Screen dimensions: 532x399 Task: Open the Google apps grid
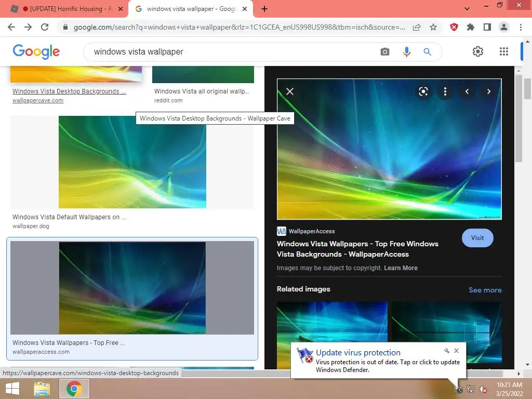click(504, 51)
